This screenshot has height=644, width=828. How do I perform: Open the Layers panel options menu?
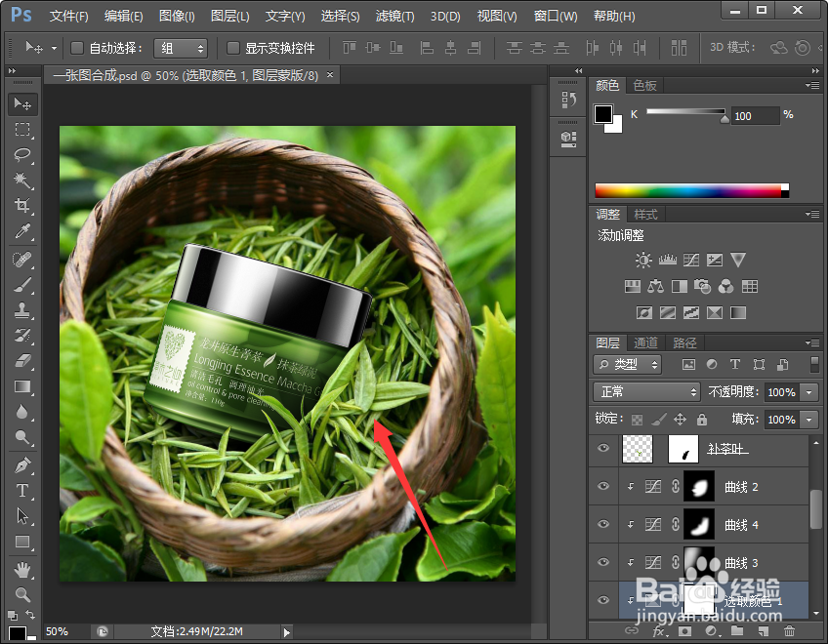pyautogui.click(x=812, y=342)
